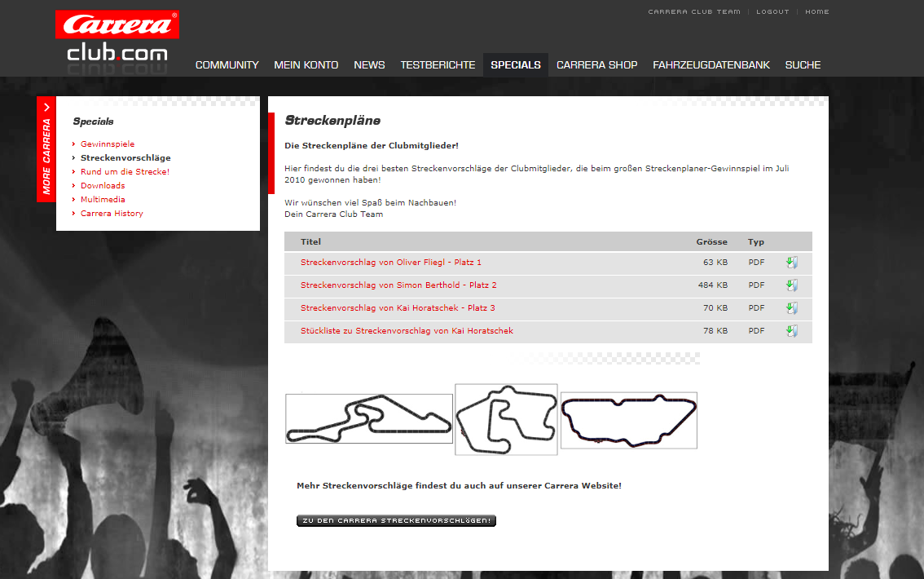Click the 63 KB size value
The width and height of the screenshot is (924, 579).
pos(715,263)
